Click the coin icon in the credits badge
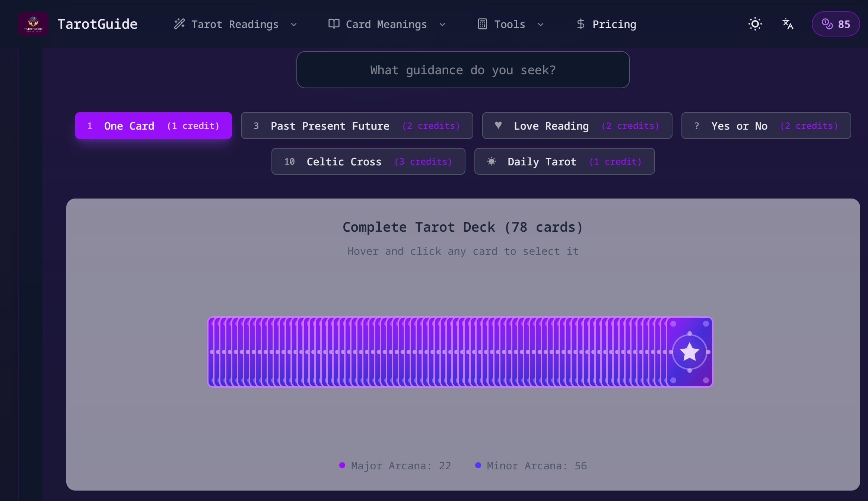The height and width of the screenshot is (501, 868). coord(827,24)
